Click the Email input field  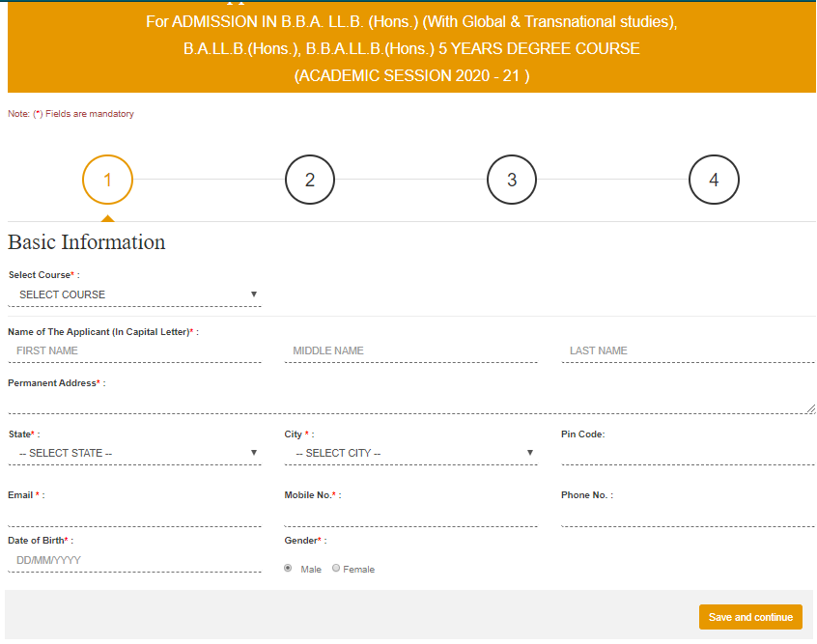pyautogui.click(x=135, y=515)
